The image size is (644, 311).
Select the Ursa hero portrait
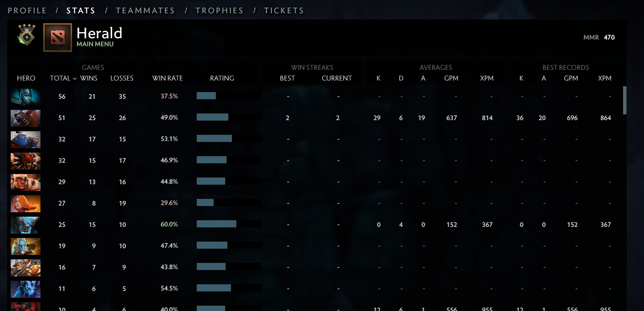[x=25, y=118]
